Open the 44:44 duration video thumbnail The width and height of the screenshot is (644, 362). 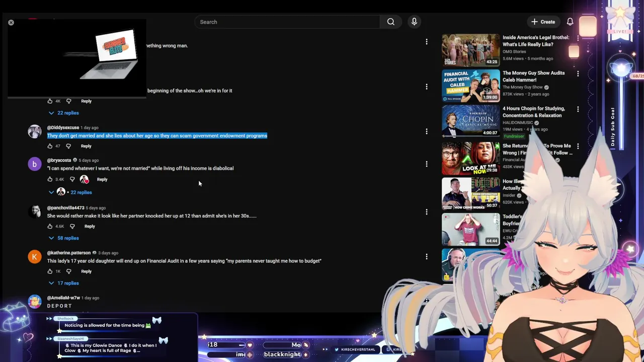point(471,229)
